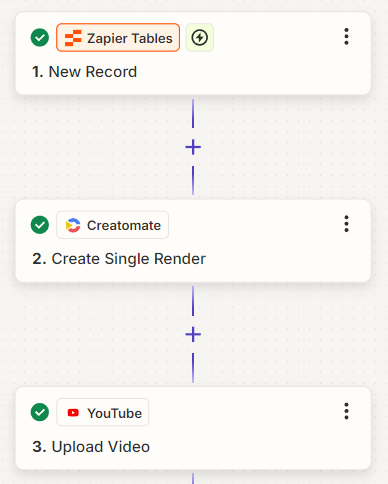Open the three-dot menu on New Record step

click(x=346, y=37)
